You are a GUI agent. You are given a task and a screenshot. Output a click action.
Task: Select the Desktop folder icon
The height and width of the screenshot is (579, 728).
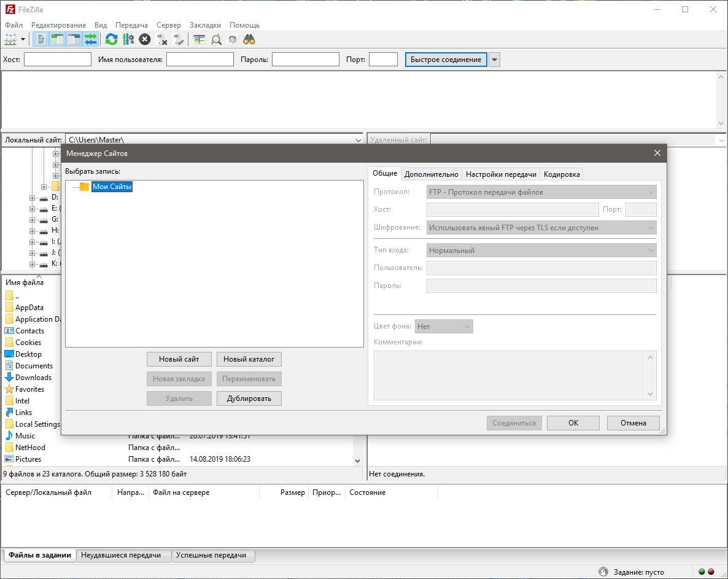[9, 354]
